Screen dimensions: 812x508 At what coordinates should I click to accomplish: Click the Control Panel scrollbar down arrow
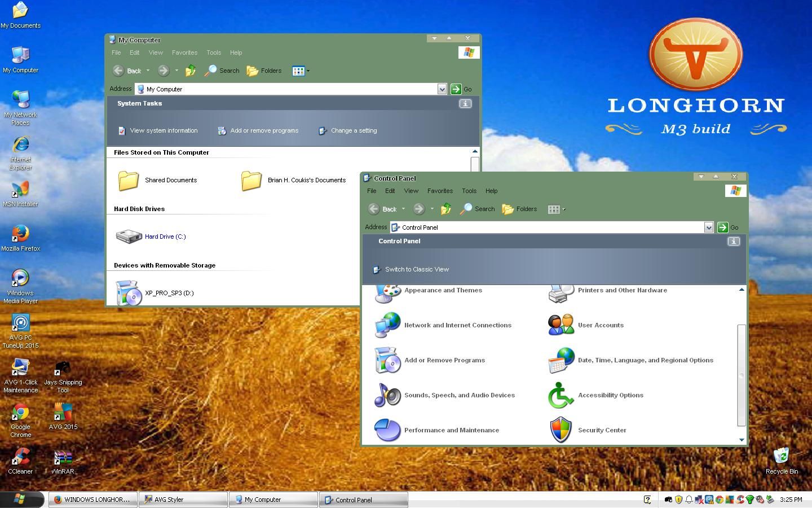tap(742, 440)
